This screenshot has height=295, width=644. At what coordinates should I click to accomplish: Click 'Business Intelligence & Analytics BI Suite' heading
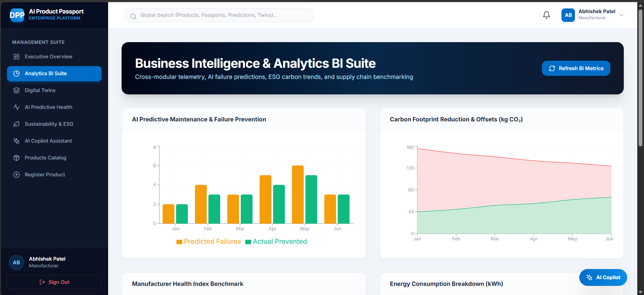255,63
